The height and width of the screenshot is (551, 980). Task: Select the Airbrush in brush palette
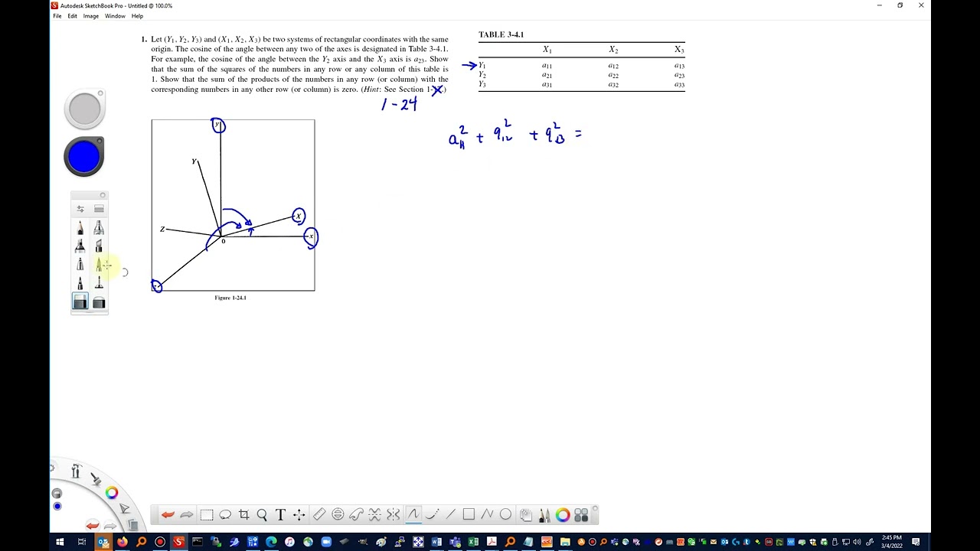(x=99, y=228)
